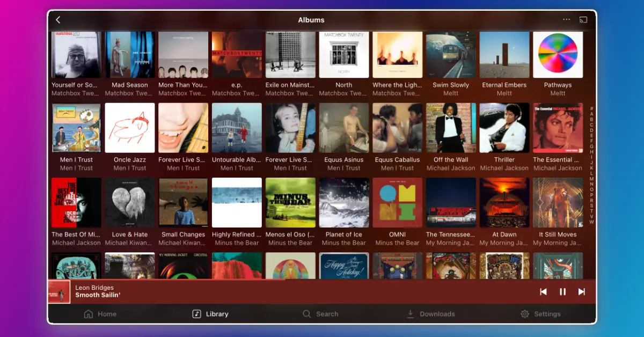Open the Thriller album cover
The width and height of the screenshot is (644, 337).
click(x=504, y=128)
